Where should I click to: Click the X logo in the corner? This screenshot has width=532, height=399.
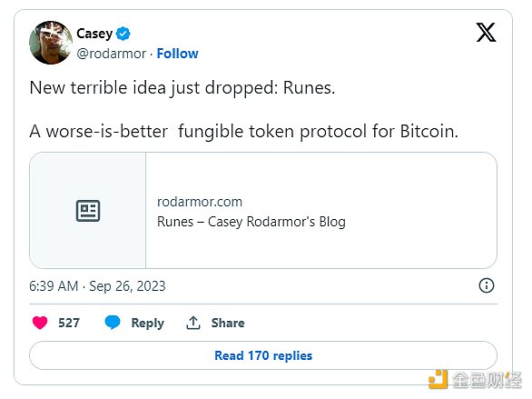pos(486,32)
